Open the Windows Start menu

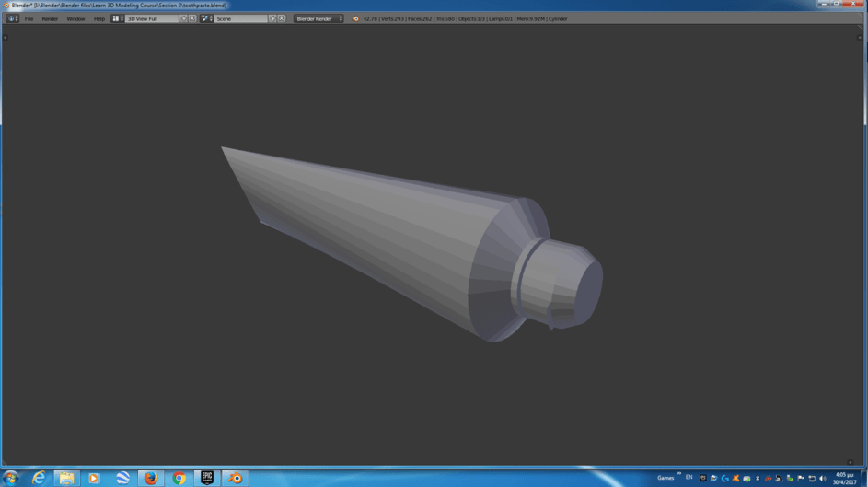tap(10, 478)
